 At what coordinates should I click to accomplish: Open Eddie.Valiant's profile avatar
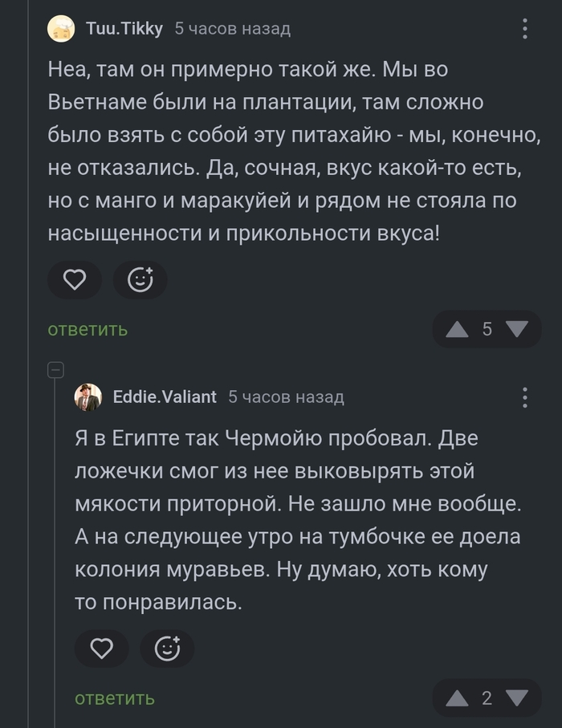[88, 397]
